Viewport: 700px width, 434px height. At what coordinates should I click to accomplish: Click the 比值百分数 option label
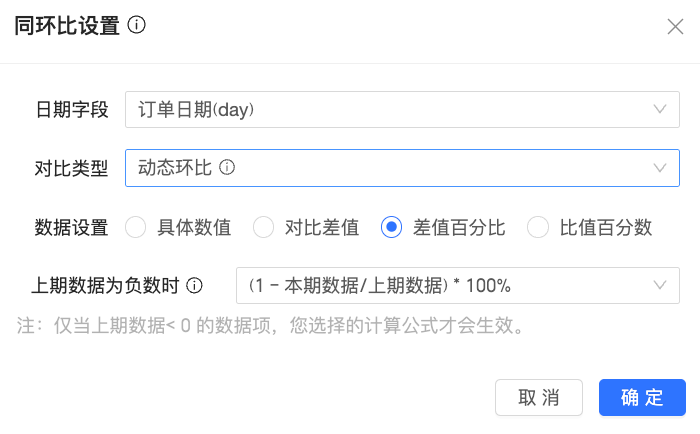pos(606,227)
